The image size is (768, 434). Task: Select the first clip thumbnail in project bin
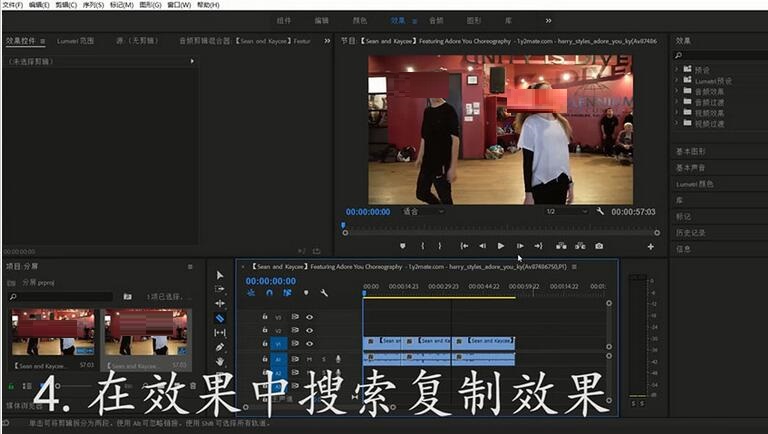point(52,331)
